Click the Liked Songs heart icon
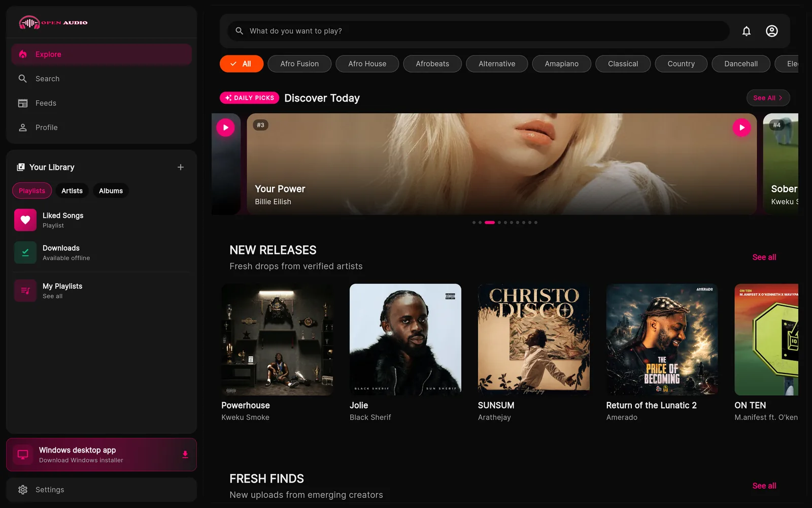The width and height of the screenshot is (812, 508). coord(25,220)
